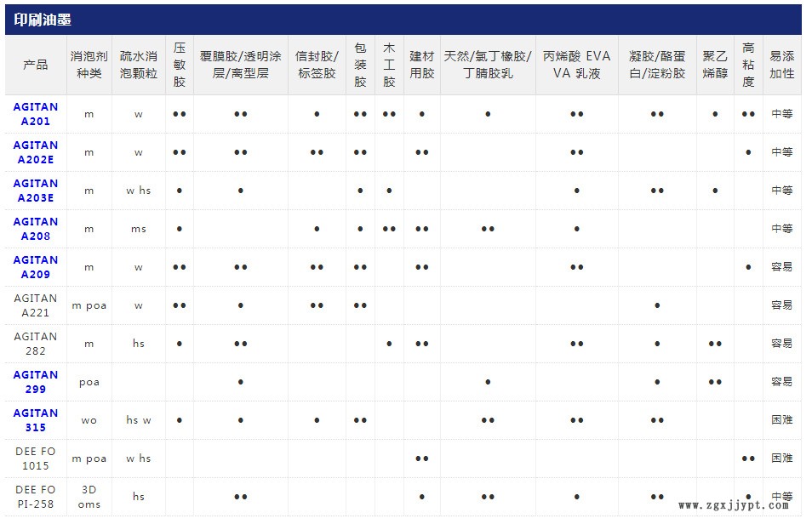Click the 疏水消泡颗粒 column header
The width and height of the screenshot is (812, 524).
[138, 65]
